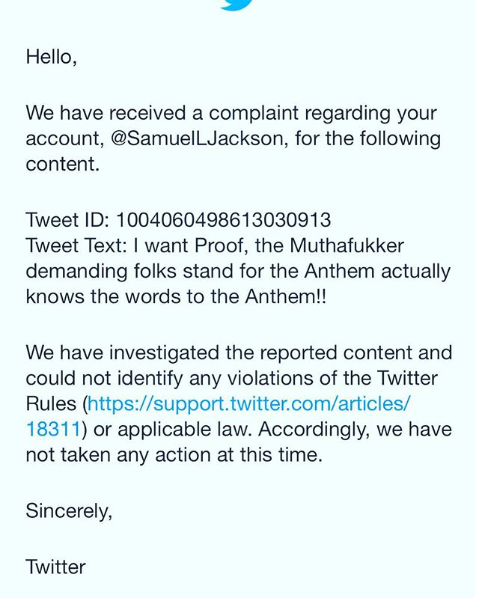Click the word 'Accordingly,' in the message
Viewport: 482px width, 598px height.
[314, 430]
